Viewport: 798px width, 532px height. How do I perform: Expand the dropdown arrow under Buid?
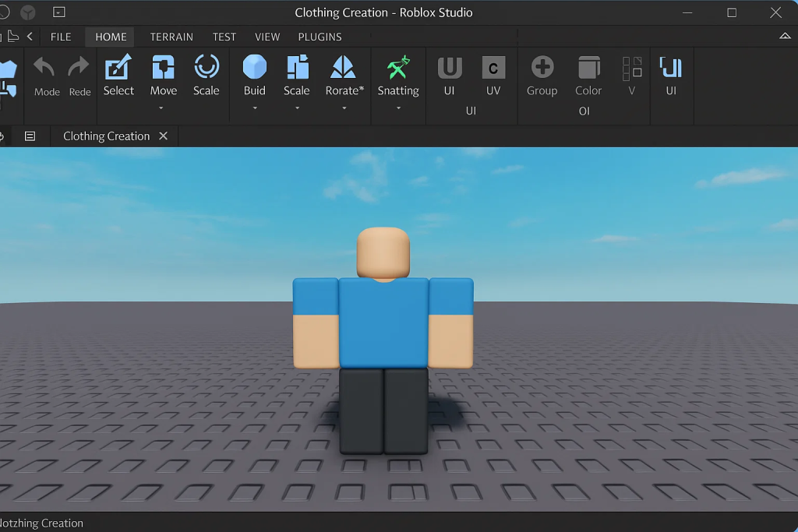tap(255, 107)
